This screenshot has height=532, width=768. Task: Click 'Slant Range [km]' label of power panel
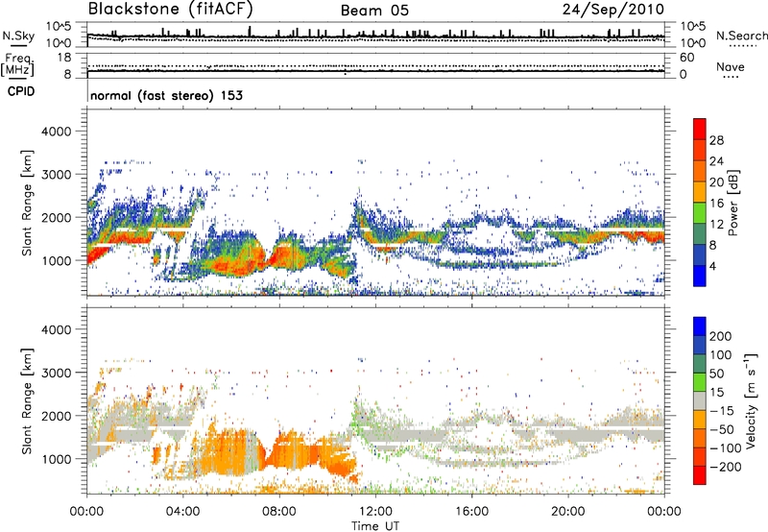[27, 203]
